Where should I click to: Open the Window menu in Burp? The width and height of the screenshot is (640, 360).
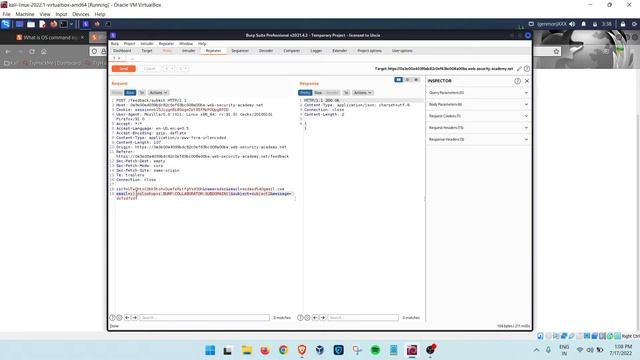pos(186,44)
